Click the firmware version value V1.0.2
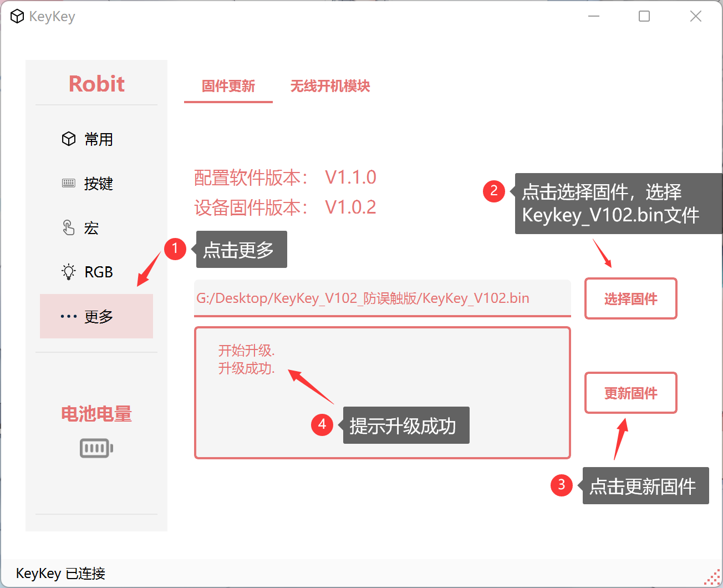Image resolution: width=723 pixels, height=588 pixels. click(350, 207)
